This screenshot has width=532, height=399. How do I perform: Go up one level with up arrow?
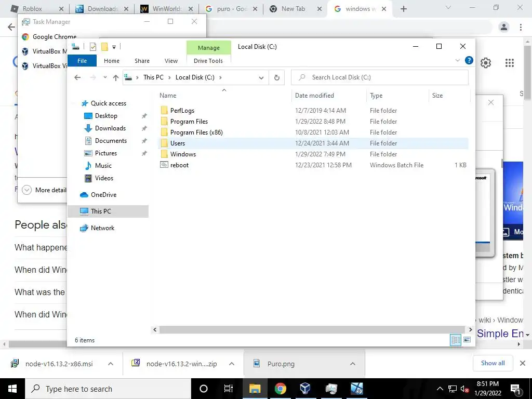click(x=116, y=78)
